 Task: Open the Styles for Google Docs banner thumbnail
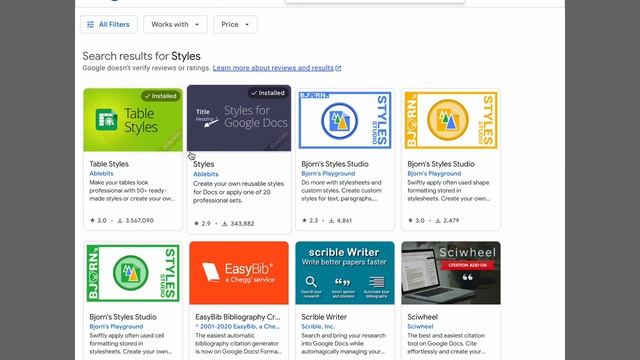pos(239,118)
